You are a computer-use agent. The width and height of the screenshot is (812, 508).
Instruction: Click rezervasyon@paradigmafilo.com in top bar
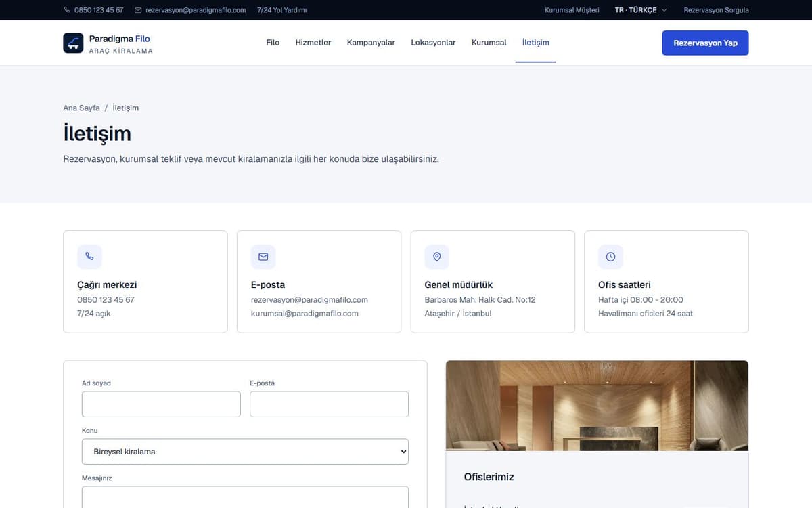196,10
